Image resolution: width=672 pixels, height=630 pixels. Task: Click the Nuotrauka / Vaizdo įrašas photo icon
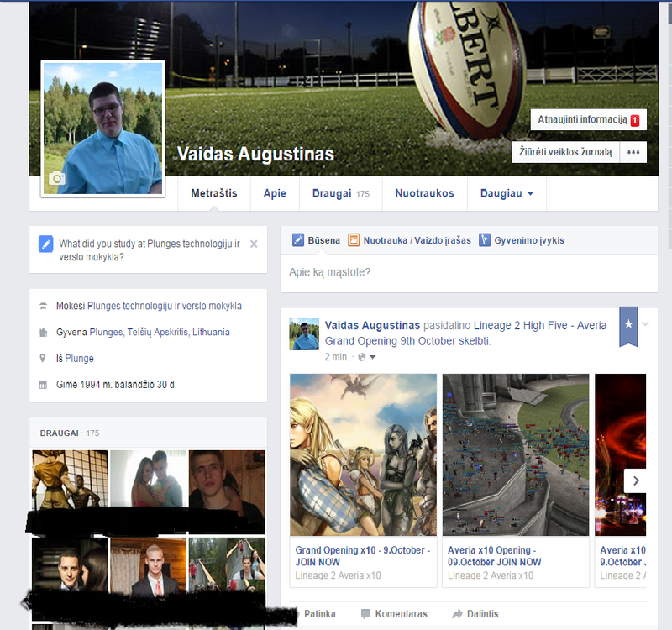(x=354, y=240)
